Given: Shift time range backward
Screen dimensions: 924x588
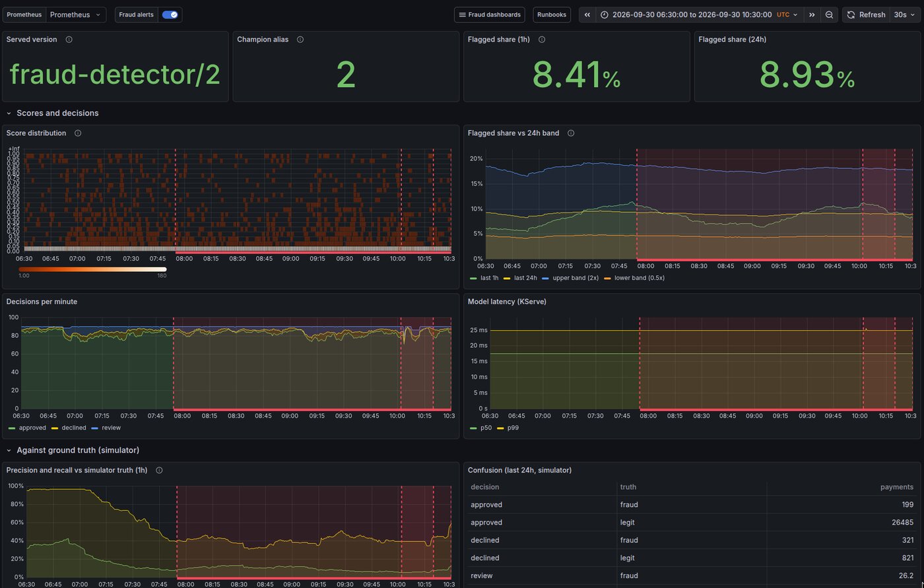Looking at the screenshot, I should coord(587,15).
